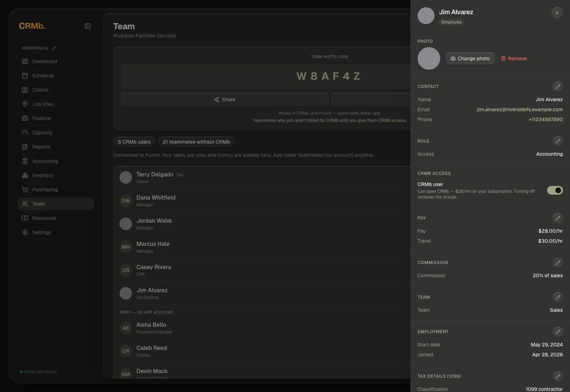Open Accounting in sidebar
The width and height of the screenshot is (570, 392).
56,161
